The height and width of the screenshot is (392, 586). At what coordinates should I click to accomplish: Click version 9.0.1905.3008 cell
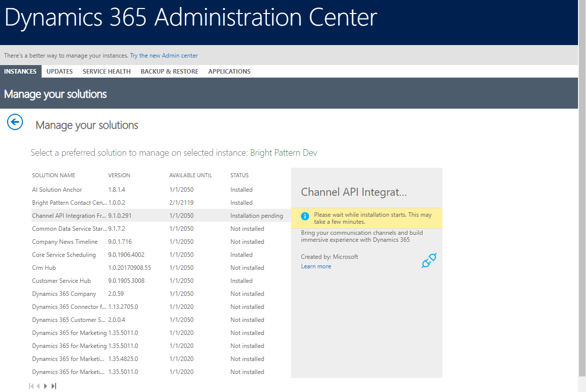coord(126,281)
